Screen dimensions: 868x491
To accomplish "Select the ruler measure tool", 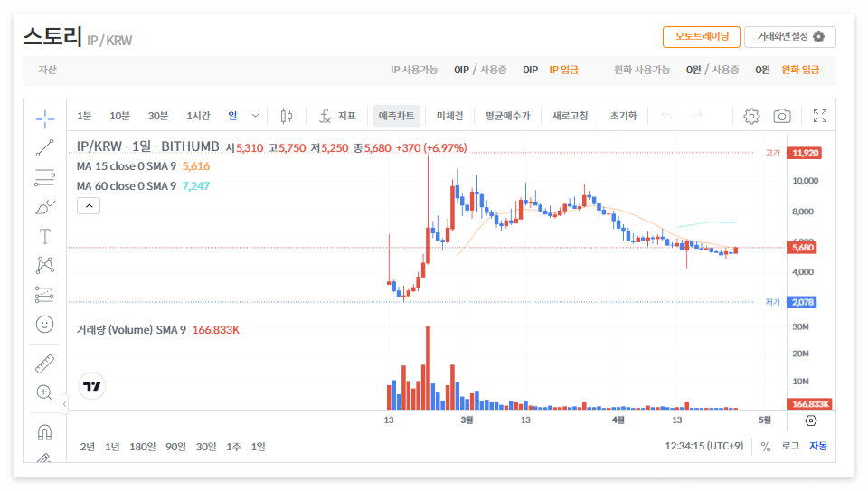I will pos(45,364).
